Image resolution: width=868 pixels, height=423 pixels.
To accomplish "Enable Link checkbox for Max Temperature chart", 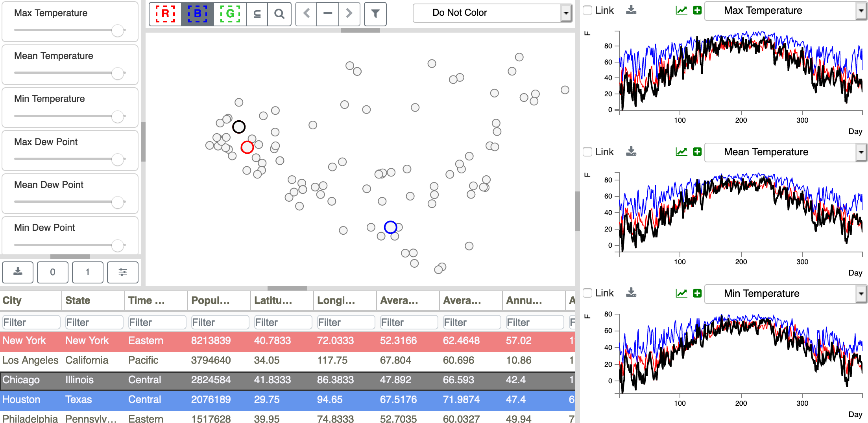I will click(587, 11).
